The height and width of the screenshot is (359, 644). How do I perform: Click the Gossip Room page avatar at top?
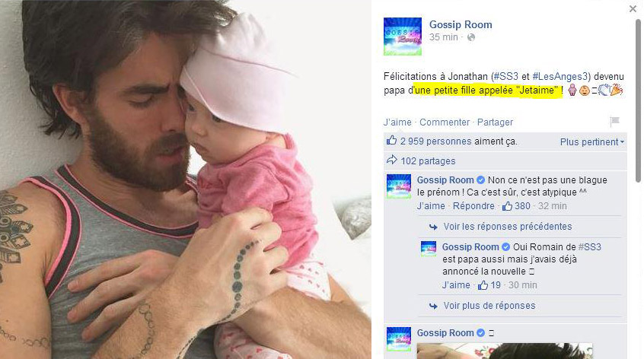point(403,36)
